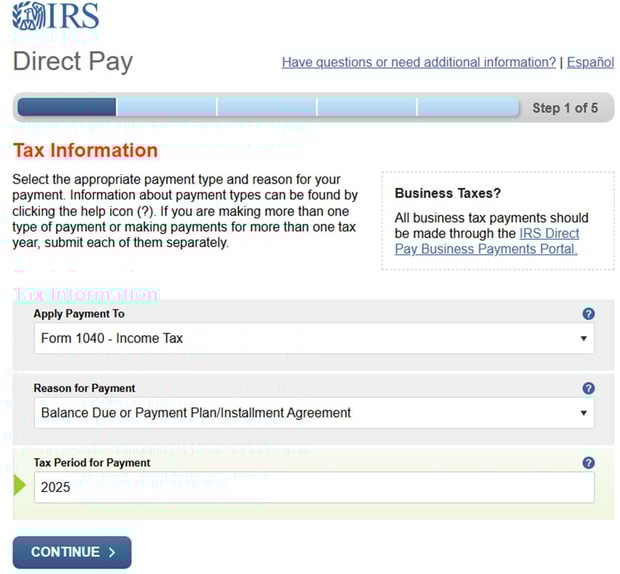Open help for Apply Payment To
The width and height of the screenshot is (620, 574).
[588, 314]
